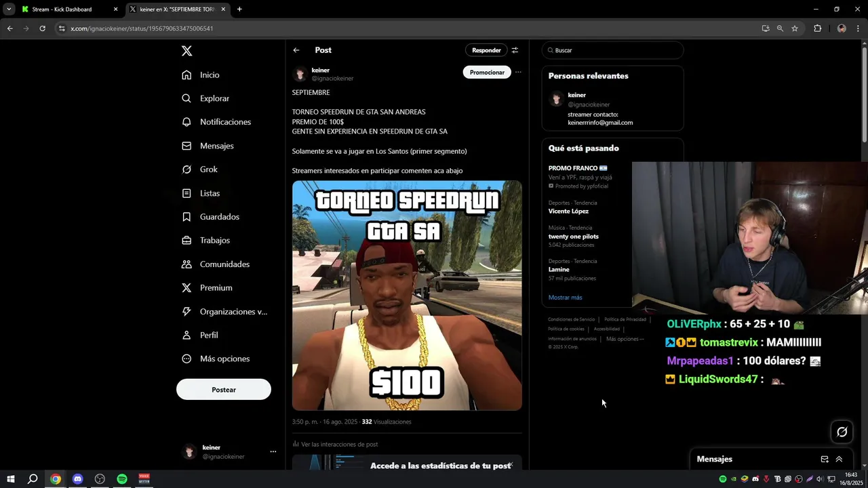The height and width of the screenshot is (488, 868).
Task: Select the keiner en X browser tab
Action: tap(178, 9)
